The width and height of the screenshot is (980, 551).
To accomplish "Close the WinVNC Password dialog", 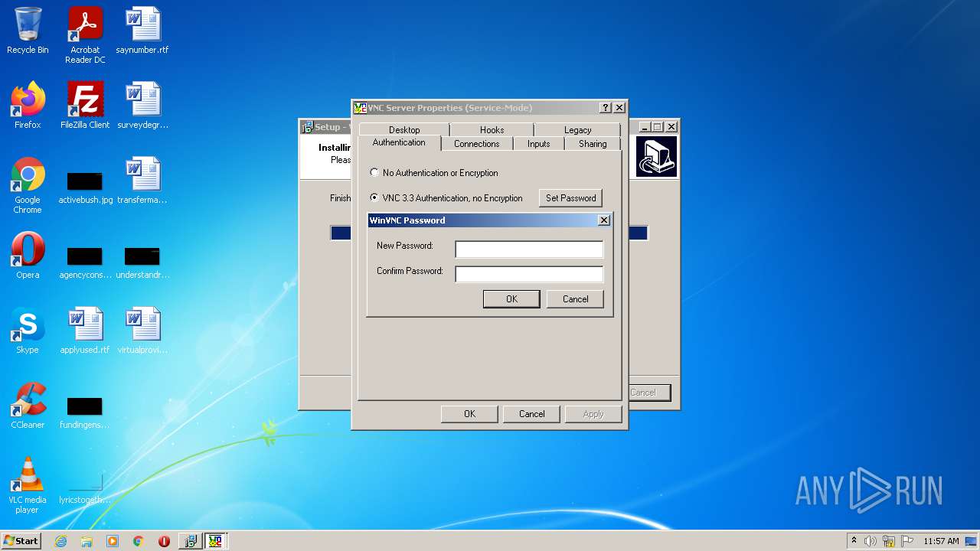I will click(604, 220).
